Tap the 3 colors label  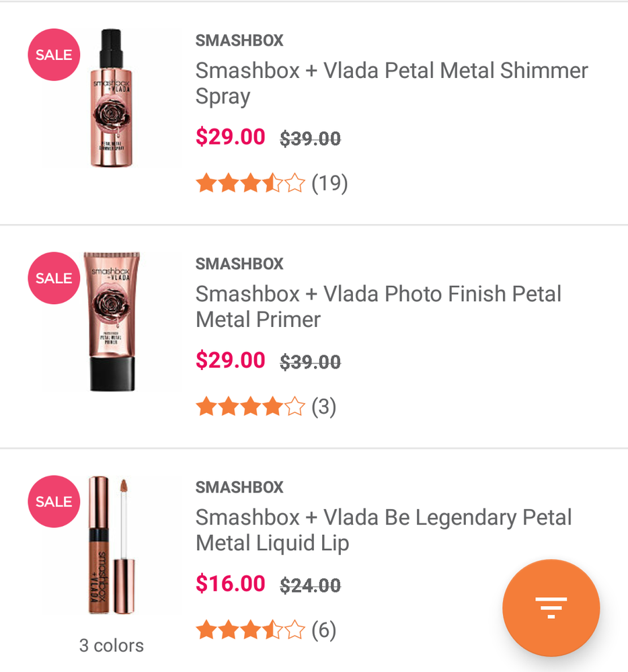[112, 646]
